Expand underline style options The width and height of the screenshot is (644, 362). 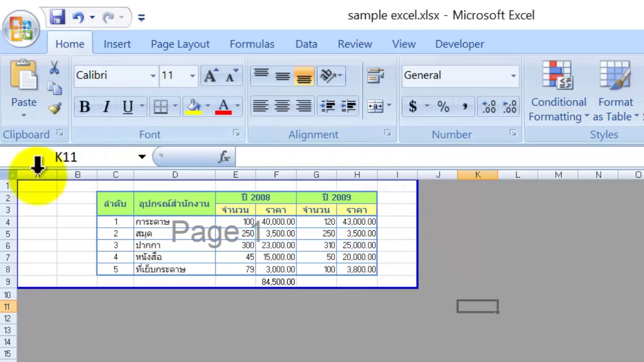pos(142,107)
